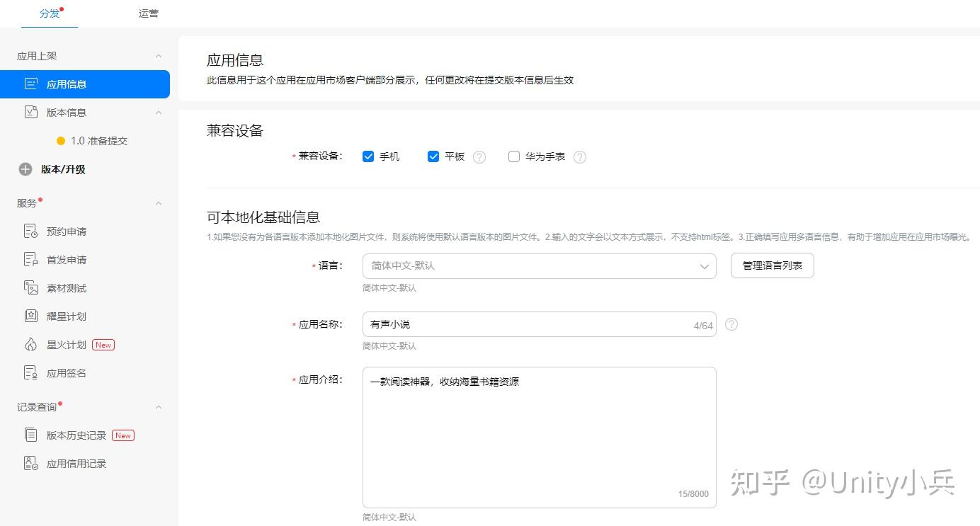980x526 pixels.
Task: Open 应用签名 page
Action: coord(67,373)
